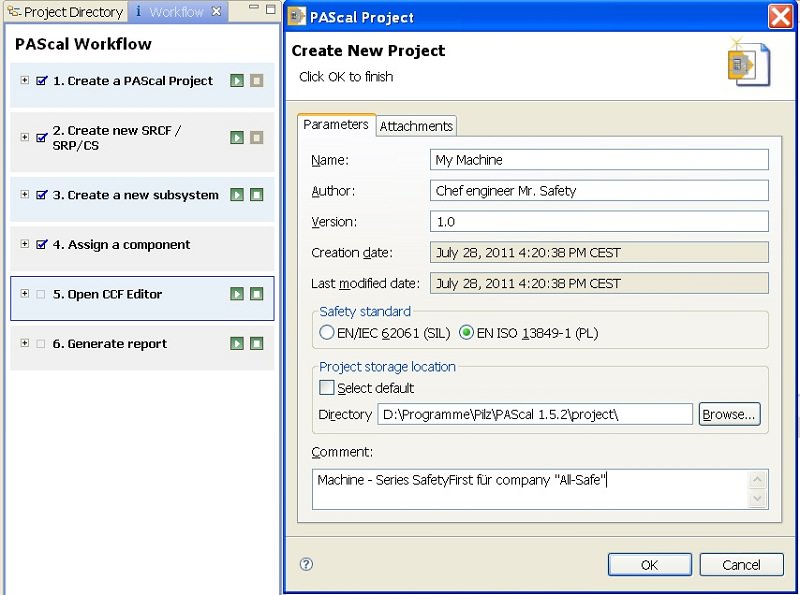Stop icon for step 3 Create a new subsystem
This screenshot has width=800, height=595.
click(x=257, y=194)
